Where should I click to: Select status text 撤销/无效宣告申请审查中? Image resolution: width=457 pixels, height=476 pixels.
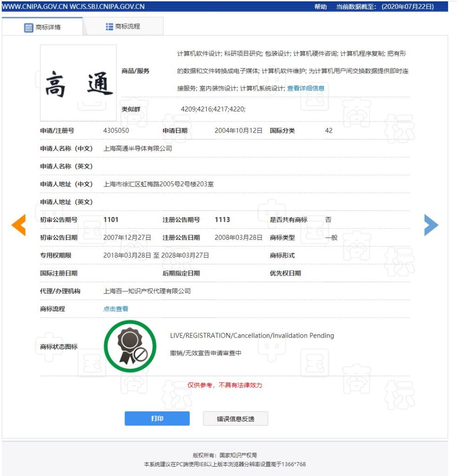pos(206,353)
